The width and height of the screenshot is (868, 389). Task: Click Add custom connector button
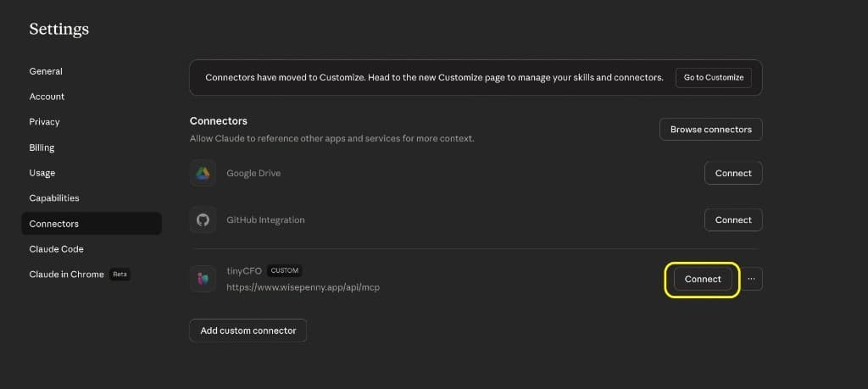pyautogui.click(x=248, y=331)
